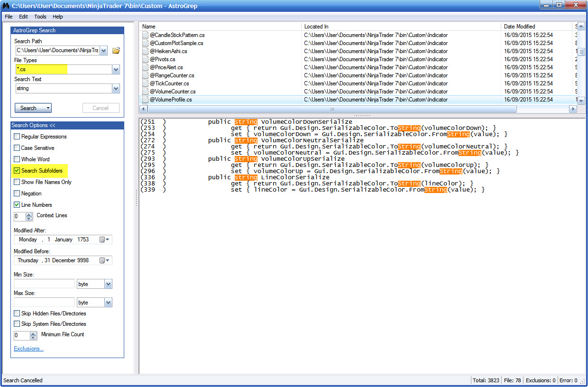Click the results list horizontal scrollbar
Viewport: 588px width, 387px height.
(x=331, y=109)
